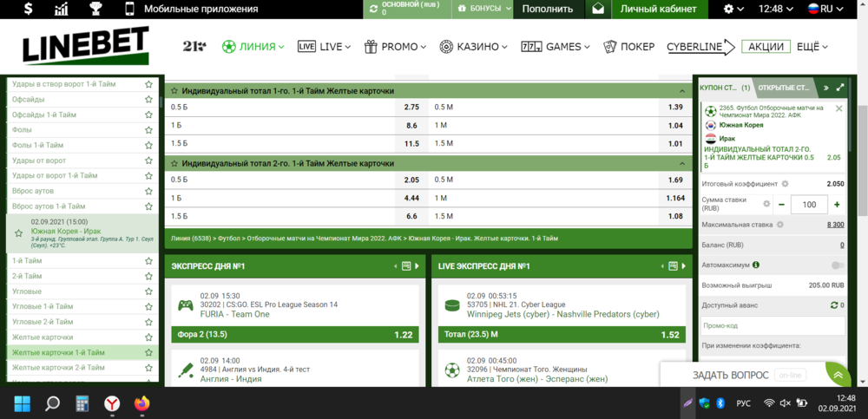Open Winnipeg Jets - Nashville Predators match
The width and height of the screenshot is (868, 419).
point(563,314)
